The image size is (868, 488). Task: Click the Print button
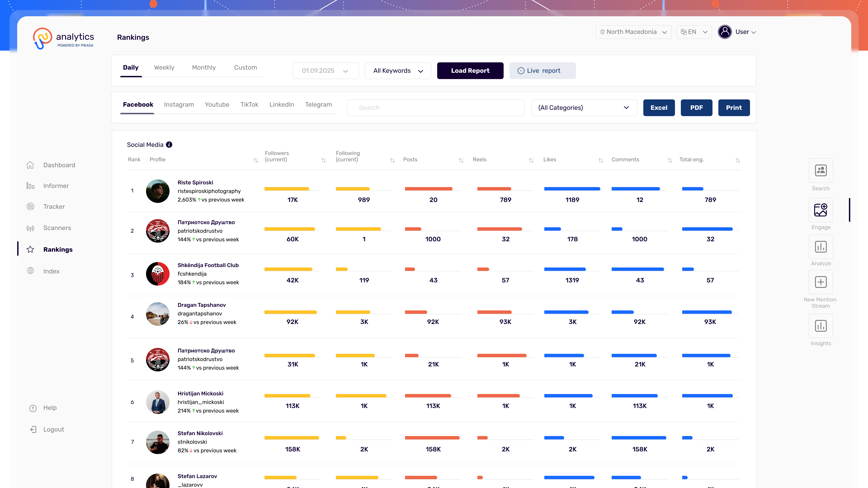[734, 108]
